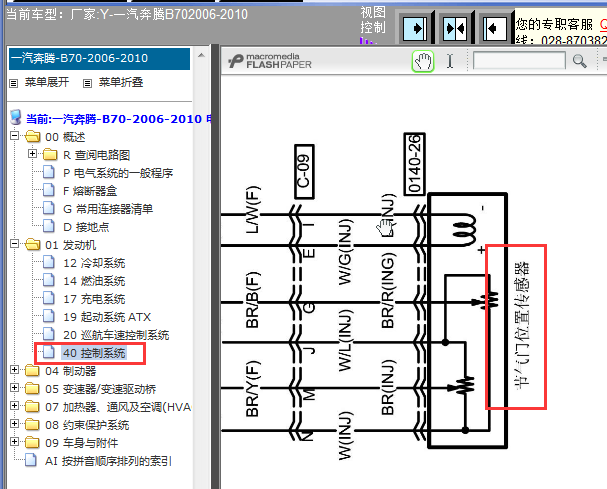Expand the 09 车身与附件 folder
This screenshot has height=489, width=607.
14,442
